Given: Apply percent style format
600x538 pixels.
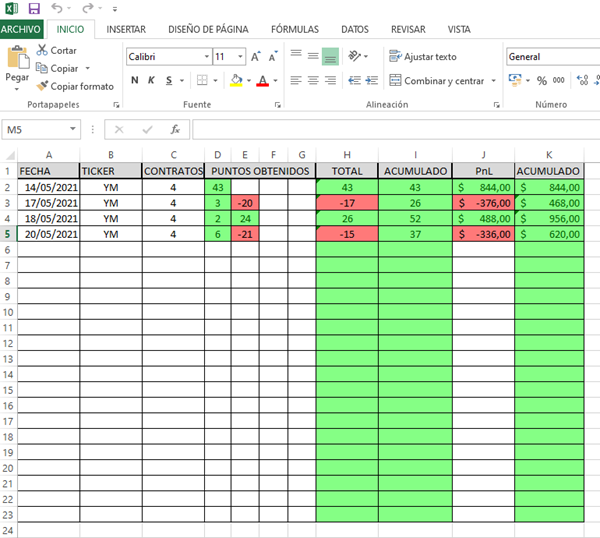Looking at the screenshot, I should point(542,81).
